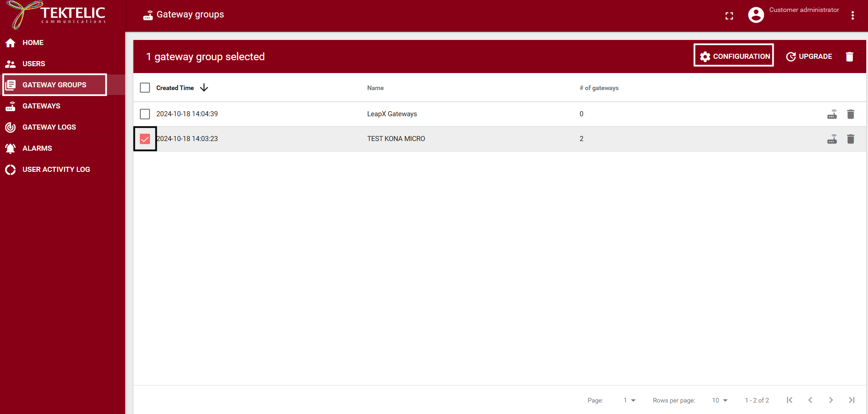Open the three-dot options menu

tap(852, 16)
